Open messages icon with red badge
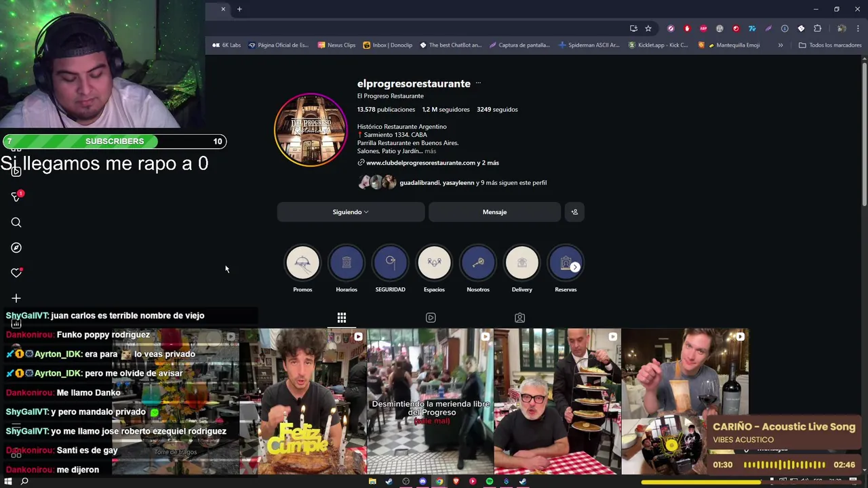Image resolution: width=868 pixels, height=488 pixels. (16, 197)
